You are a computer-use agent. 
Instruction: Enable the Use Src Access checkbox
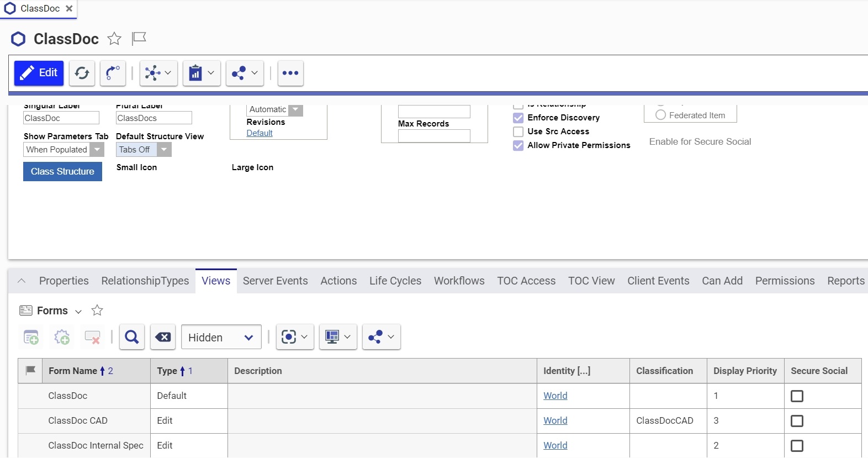pyautogui.click(x=518, y=131)
